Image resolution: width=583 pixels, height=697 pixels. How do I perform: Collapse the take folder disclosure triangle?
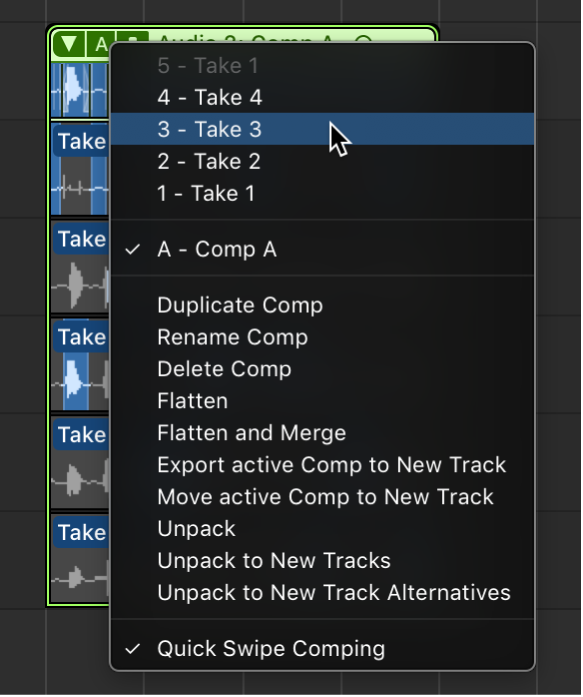(69, 44)
